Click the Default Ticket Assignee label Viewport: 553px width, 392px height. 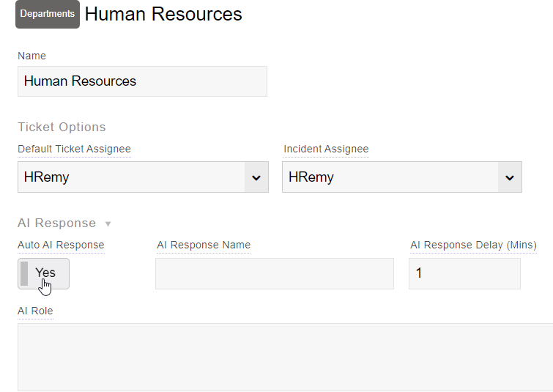(x=74, y=149)
